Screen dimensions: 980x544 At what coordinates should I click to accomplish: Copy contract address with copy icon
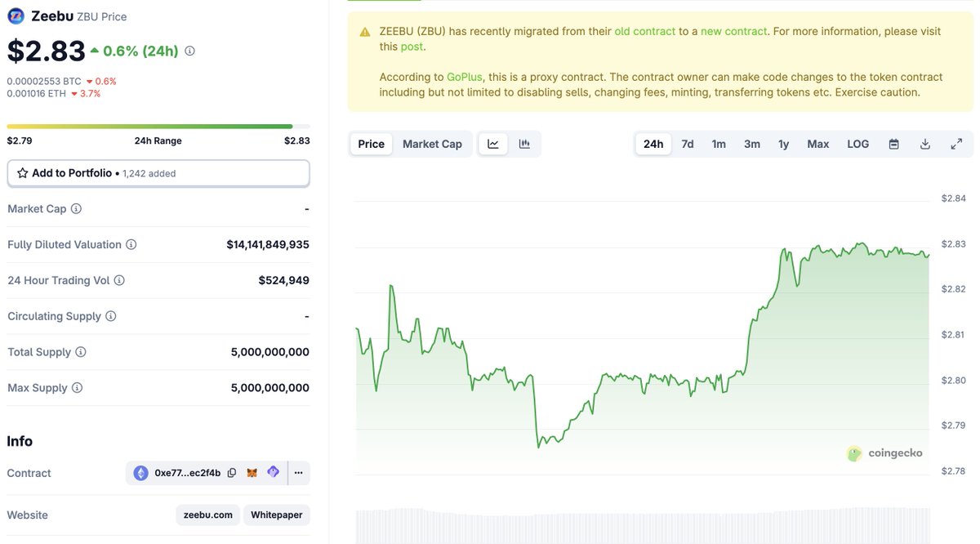[x=232, y=473]
